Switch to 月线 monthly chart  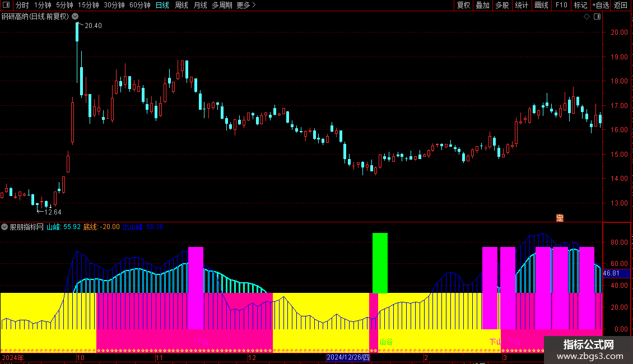[200, 5]
